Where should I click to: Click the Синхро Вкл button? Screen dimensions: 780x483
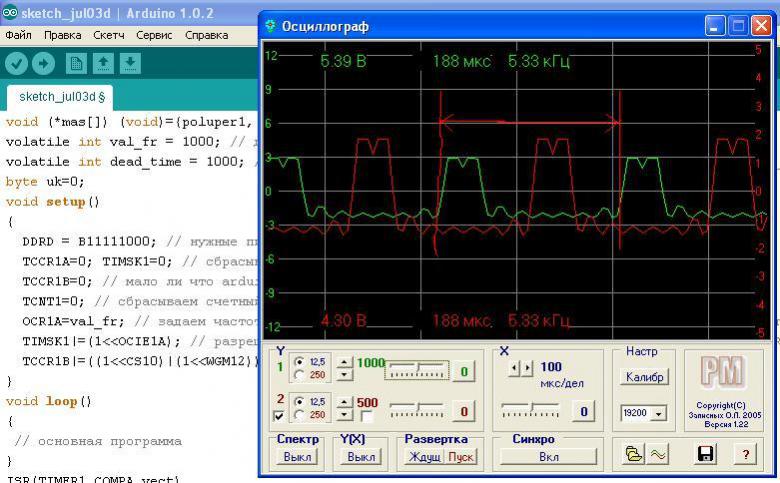(548, 457)
